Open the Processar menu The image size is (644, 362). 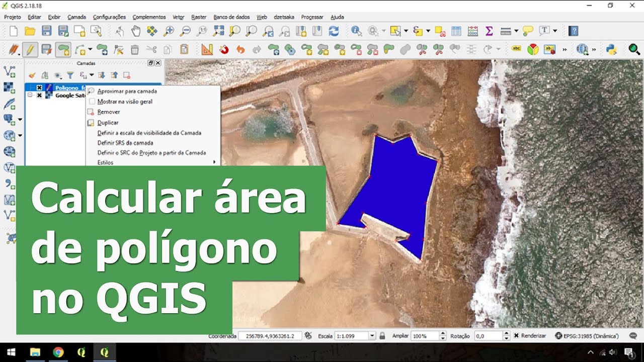(x=312, y=17)
